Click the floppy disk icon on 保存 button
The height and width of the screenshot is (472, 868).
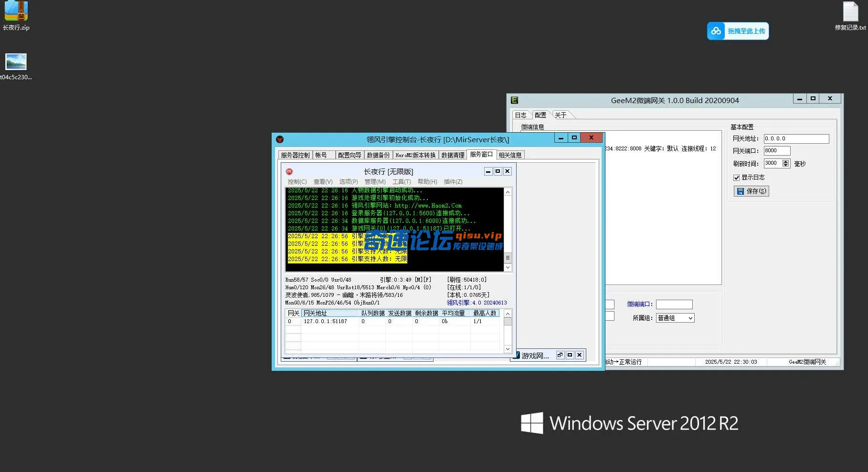tap(740, 191)
